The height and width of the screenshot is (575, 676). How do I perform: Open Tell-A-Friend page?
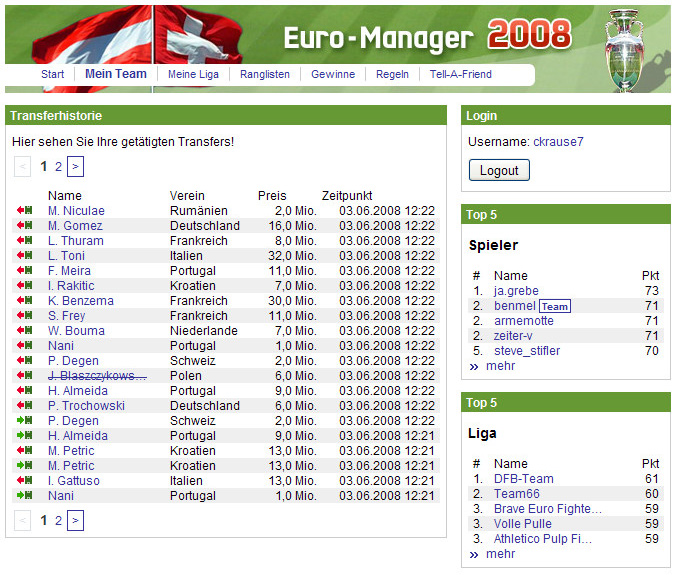click(460, 74)
